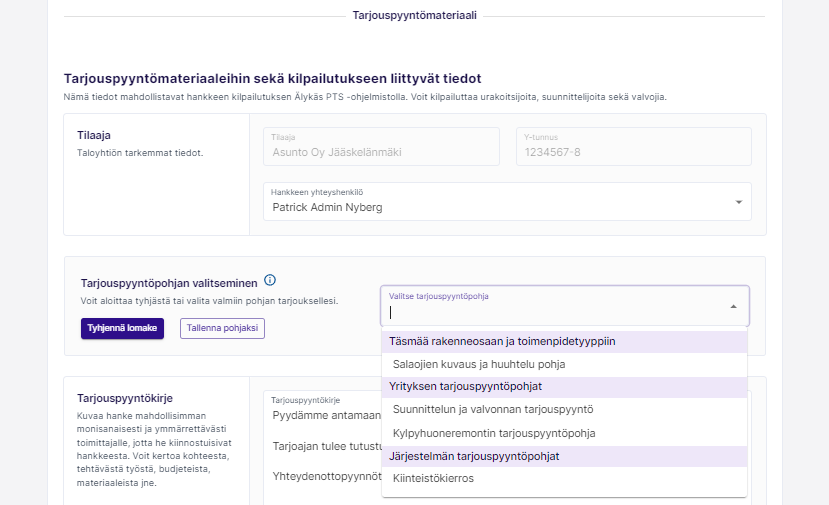
Task: Click the info icon beside Tarjouspyyntöpohjan valitseminen
Action: (270, 281)
